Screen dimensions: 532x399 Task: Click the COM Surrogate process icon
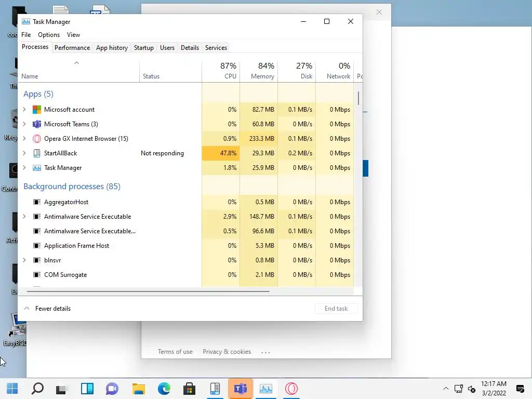click(37, 275)
